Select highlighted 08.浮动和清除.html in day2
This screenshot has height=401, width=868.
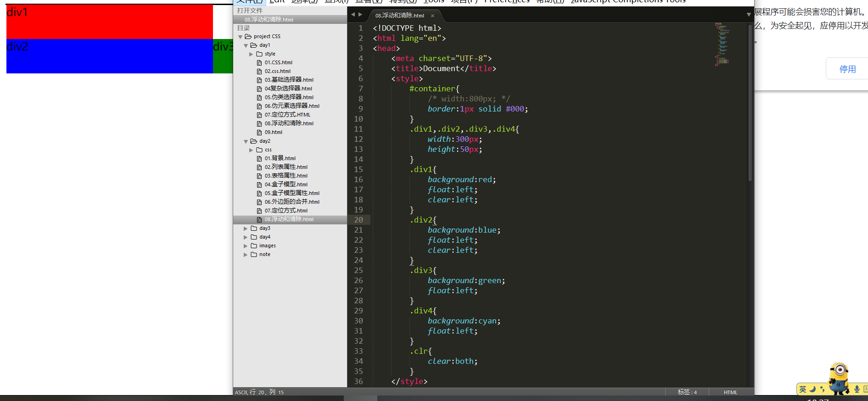point(290,220)
